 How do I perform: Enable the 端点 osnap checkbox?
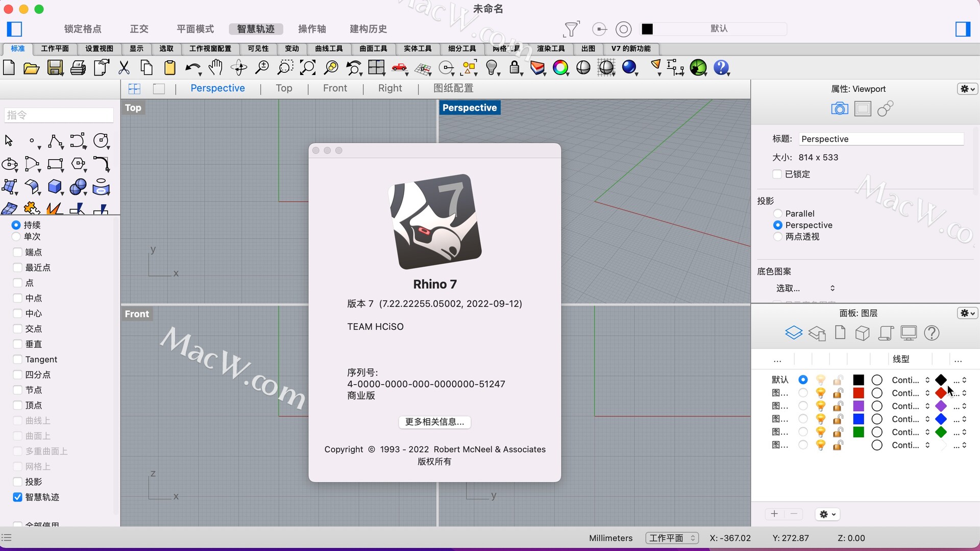point(17,252)
